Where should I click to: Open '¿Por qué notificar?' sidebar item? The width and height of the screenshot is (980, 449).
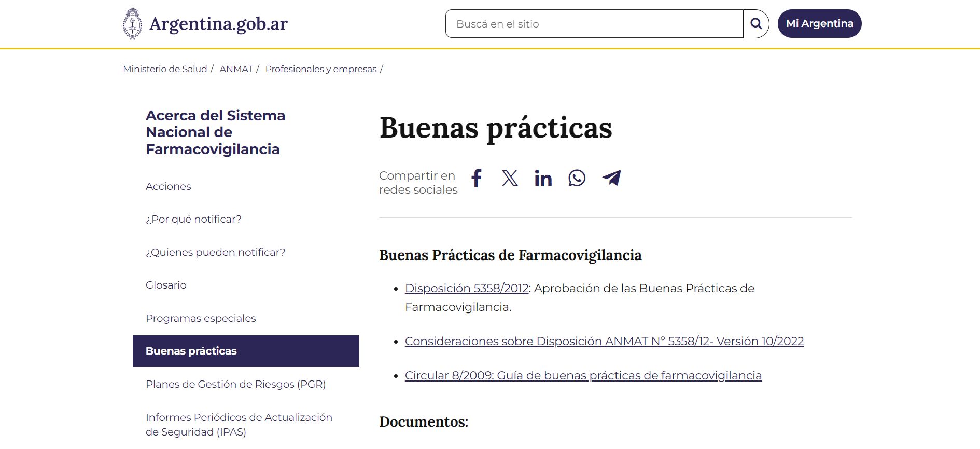click(193, 219)
